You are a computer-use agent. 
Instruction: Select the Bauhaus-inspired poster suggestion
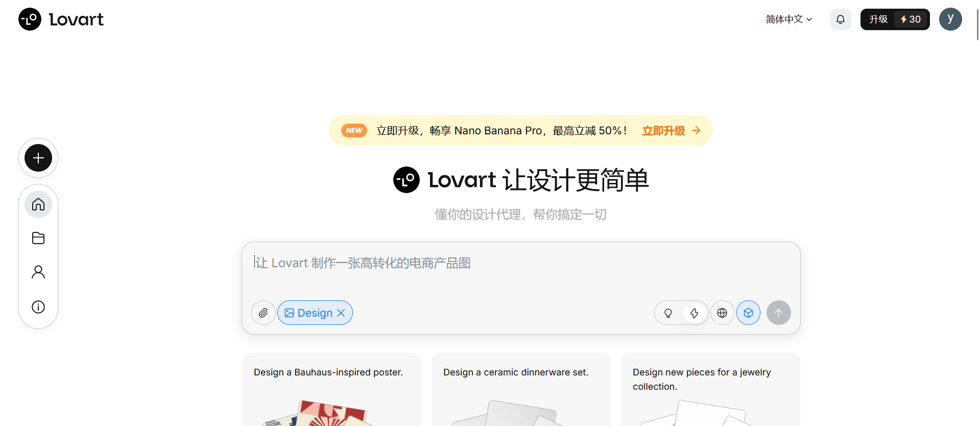(331, 389)
